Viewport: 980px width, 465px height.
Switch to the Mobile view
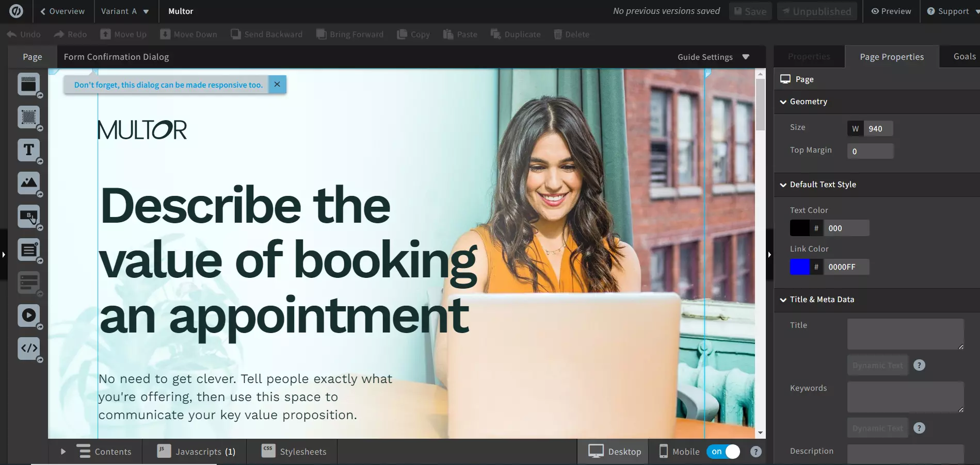[678, 451]
